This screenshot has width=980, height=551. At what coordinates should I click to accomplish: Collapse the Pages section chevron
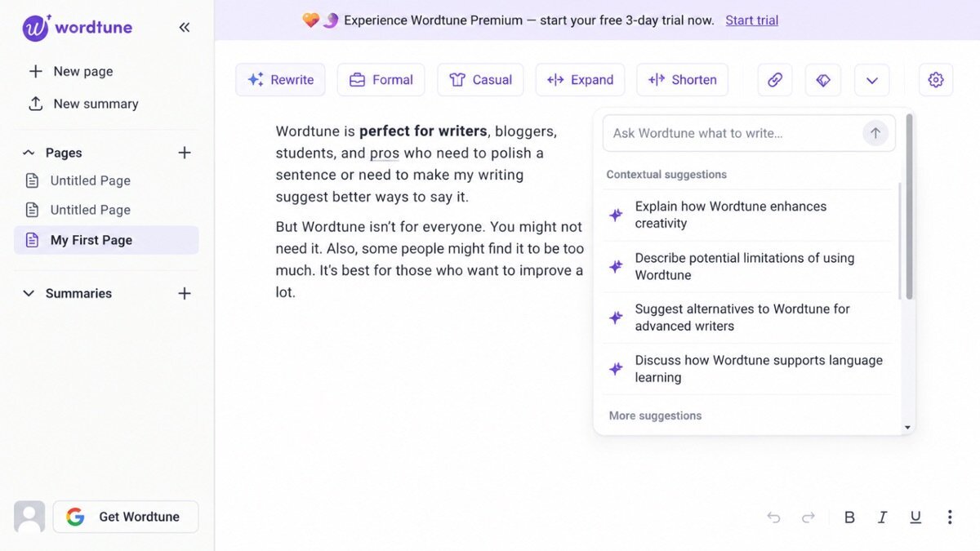pos(29,153)
